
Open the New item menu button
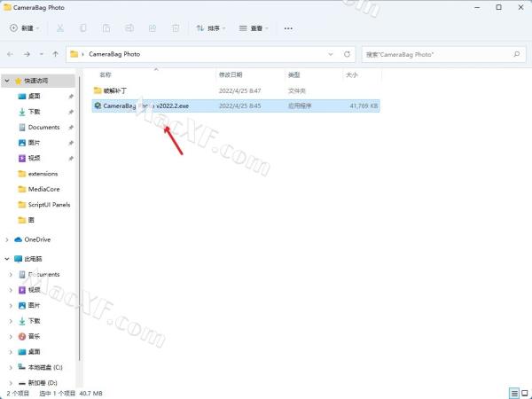tap(24, 28)
